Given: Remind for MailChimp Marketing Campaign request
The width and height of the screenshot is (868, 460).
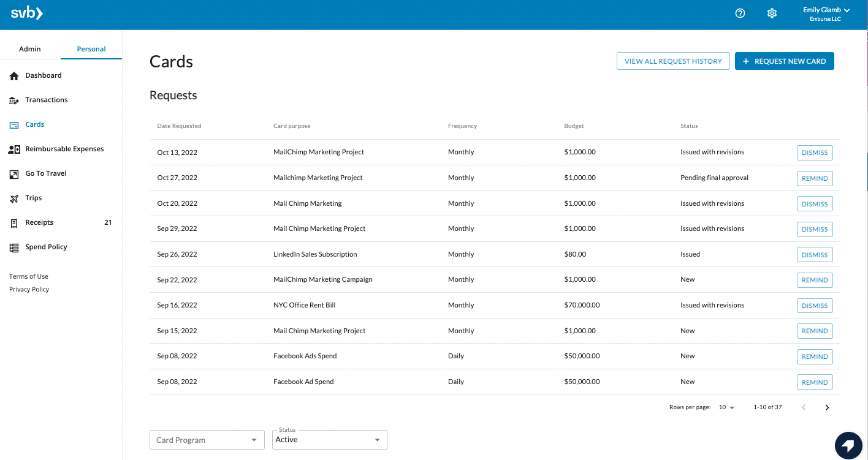Looking at the screenshot, I should point(815,280).
